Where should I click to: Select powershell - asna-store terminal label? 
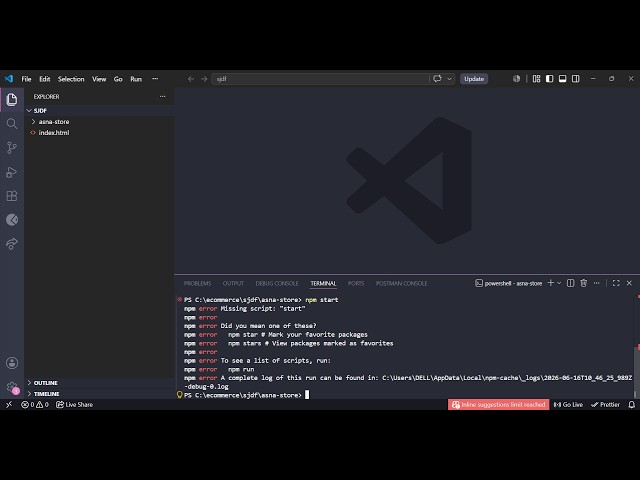(x=509, y=283)
